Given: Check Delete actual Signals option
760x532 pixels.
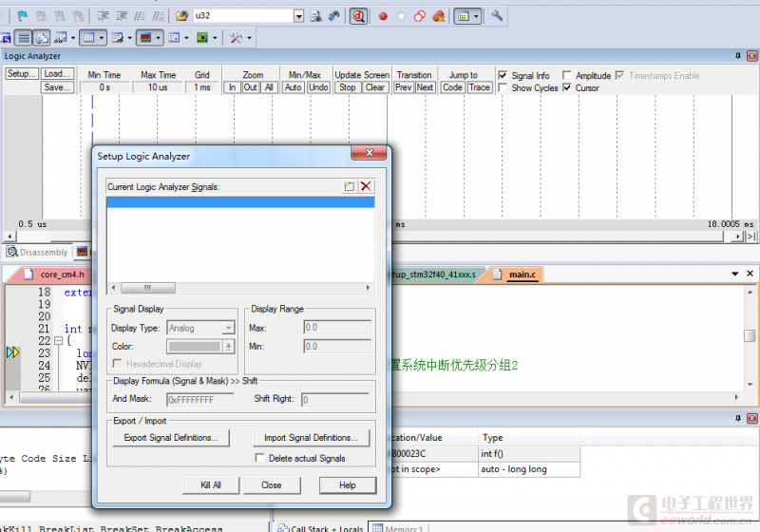Looking at the screenshot, I should coord(259,458).
